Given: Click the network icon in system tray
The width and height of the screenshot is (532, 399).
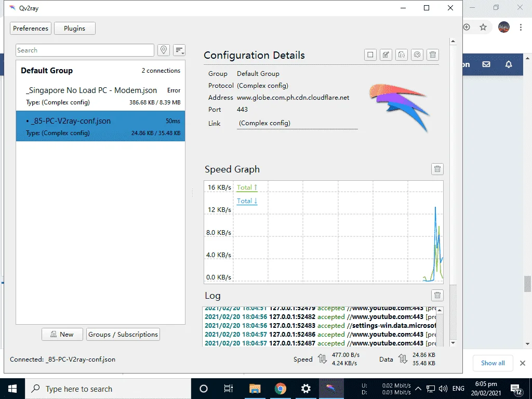Looking at the screenshot, I should point(431,389).
